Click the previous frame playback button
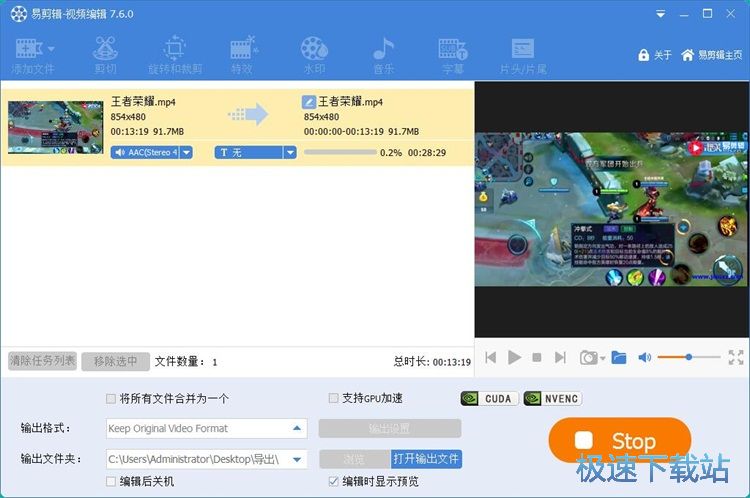This screenshot has height=498, width=750. [490, 357]
